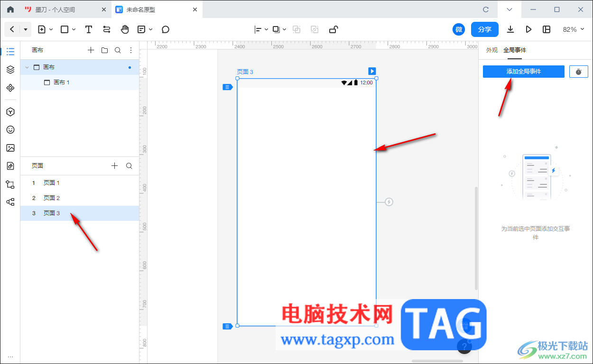Click the bottom footer marker on canvas

(228, 326)
